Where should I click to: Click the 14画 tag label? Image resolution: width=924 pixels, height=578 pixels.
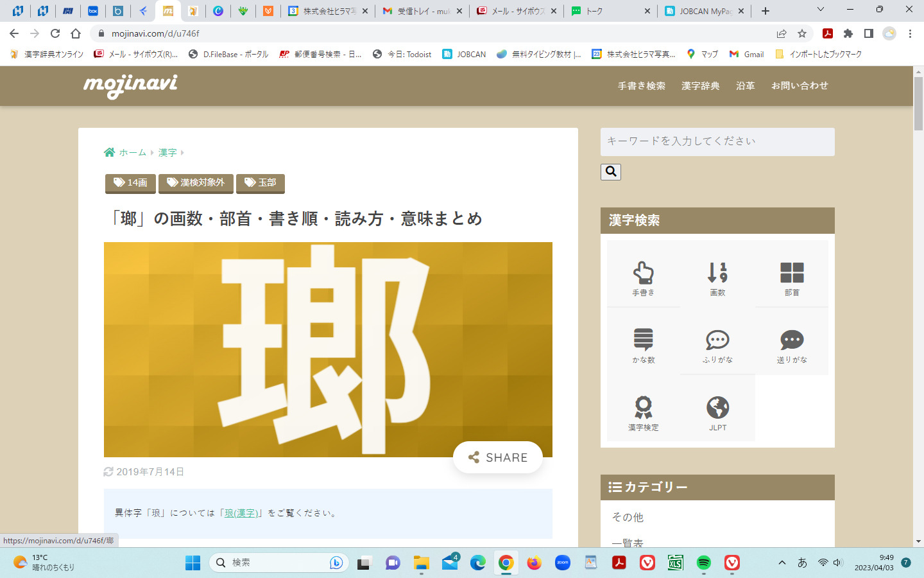point(131,183)
